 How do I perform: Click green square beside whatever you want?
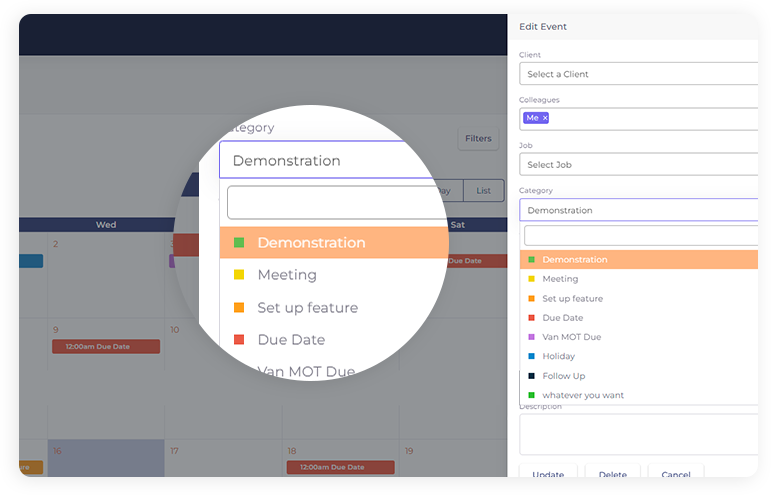pyautogui.click(x=531, y=395)
